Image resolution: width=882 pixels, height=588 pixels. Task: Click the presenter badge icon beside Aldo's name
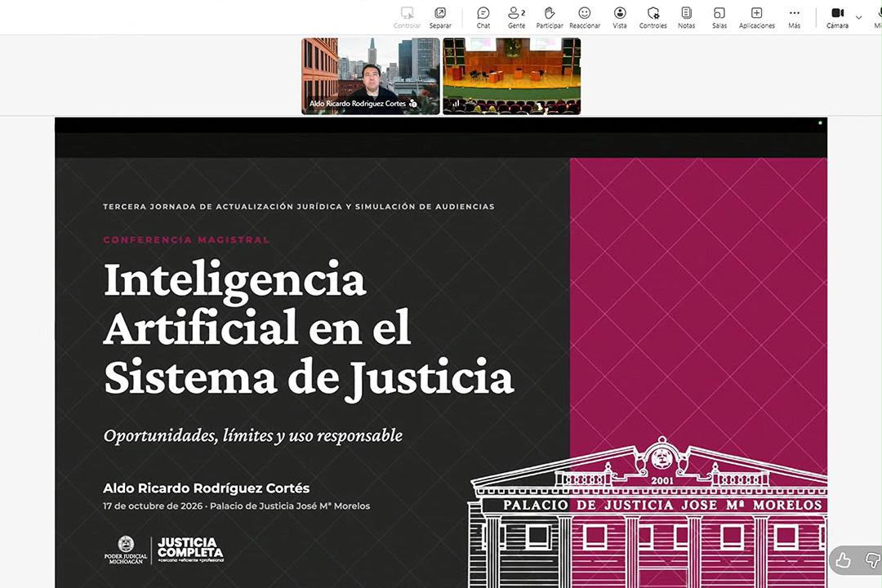pos(413,104)
